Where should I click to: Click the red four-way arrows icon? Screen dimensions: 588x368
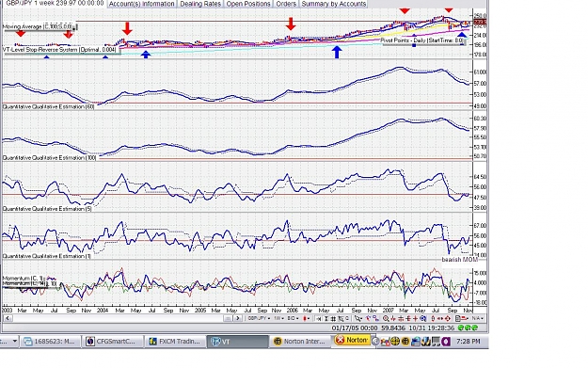coord(448,318)
